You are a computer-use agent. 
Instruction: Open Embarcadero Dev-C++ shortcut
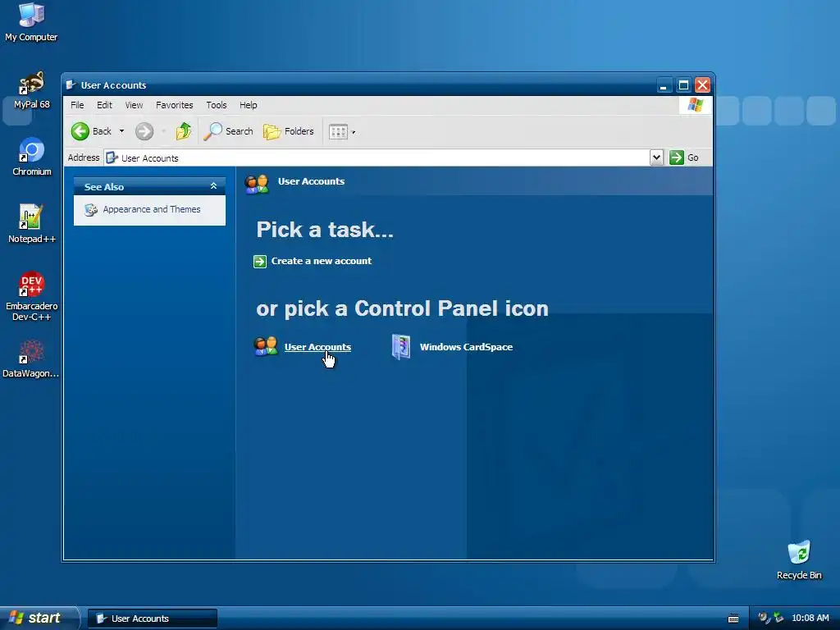click(x=32, y=296)
